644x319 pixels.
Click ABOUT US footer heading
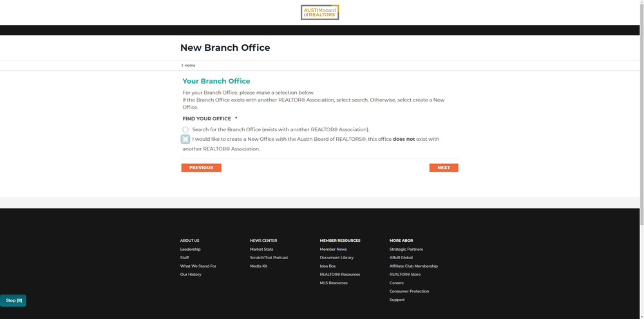[x=189, y=241]
